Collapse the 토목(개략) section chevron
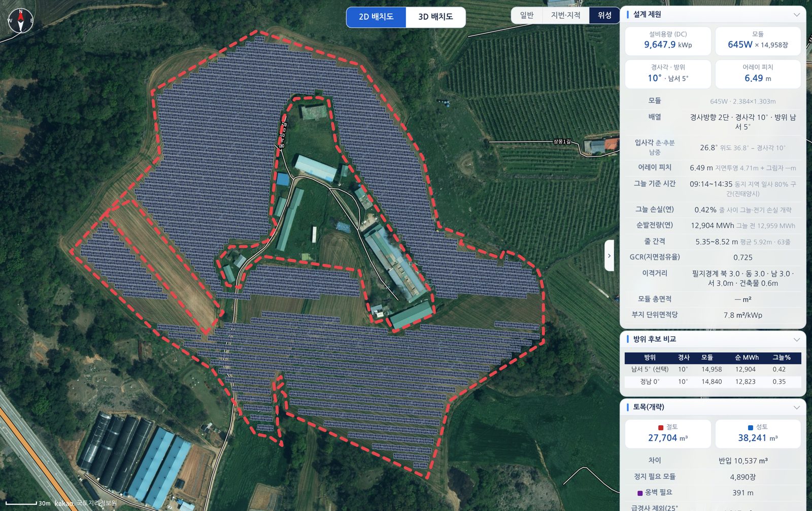Image resolution: width=812 pixels, height=511 pixels. [796, 407]
